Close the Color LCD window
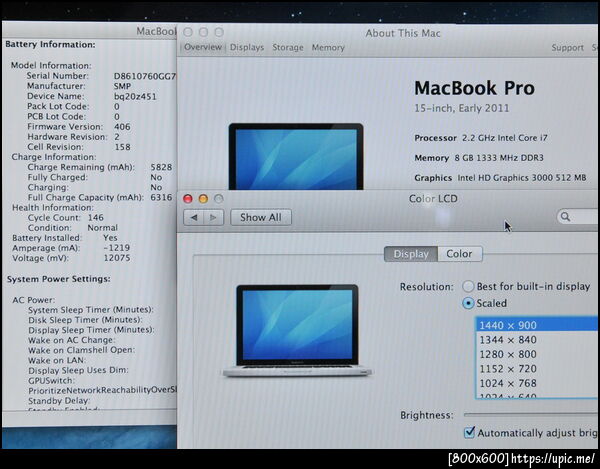This screenshot has width=600, height=469. pyautogui.click(x=188, y=199)
